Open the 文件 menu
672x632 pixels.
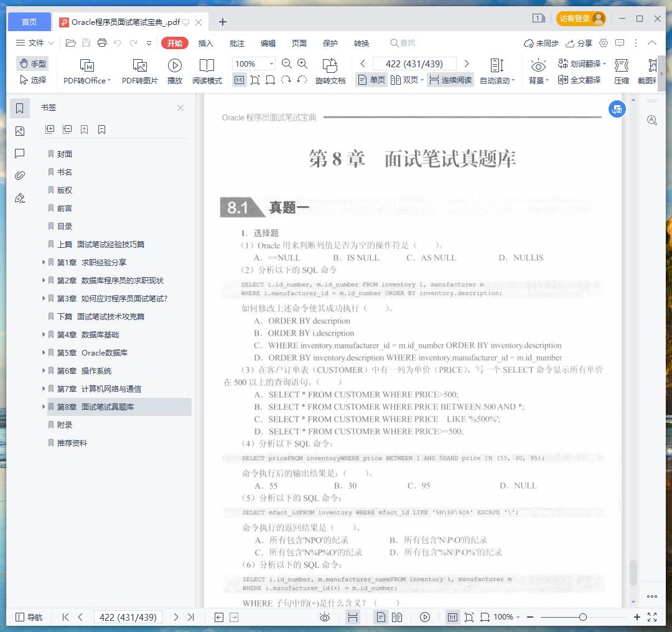click(x=35, y=43)
